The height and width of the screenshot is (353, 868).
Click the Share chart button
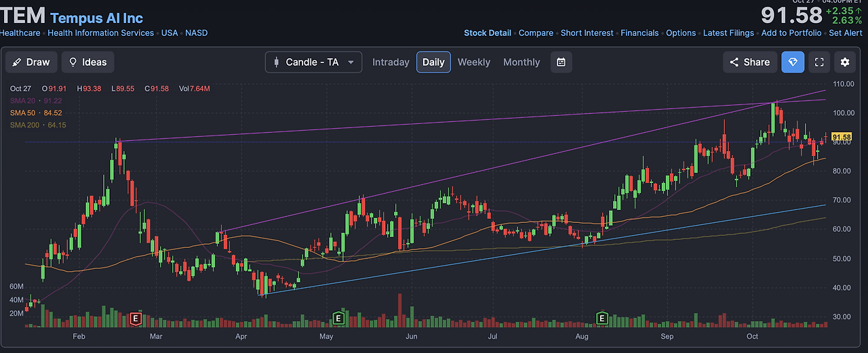coord(750,62)
